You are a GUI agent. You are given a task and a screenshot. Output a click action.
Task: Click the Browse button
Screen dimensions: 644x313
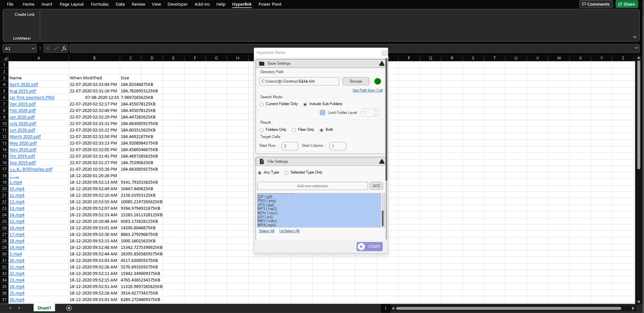coord(355,81)
